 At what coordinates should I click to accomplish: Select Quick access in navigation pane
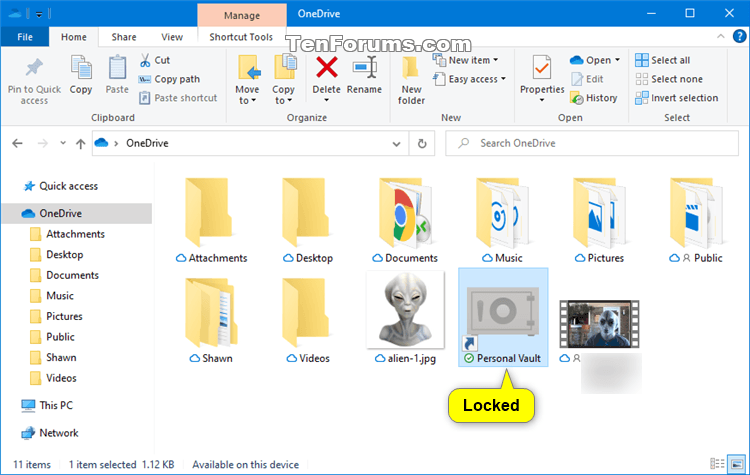point(68,186)
